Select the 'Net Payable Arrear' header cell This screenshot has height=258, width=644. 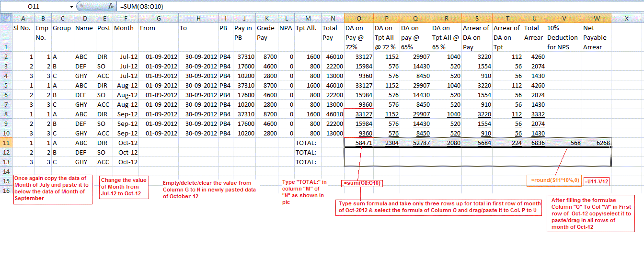tap(596, 38)
